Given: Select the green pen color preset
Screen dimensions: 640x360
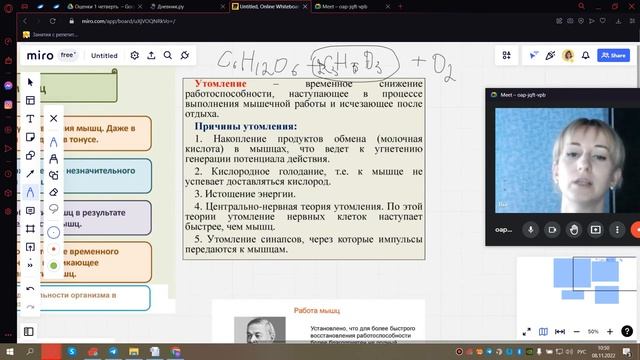Looking at the screenshot, I should click(x=53, y=265).
